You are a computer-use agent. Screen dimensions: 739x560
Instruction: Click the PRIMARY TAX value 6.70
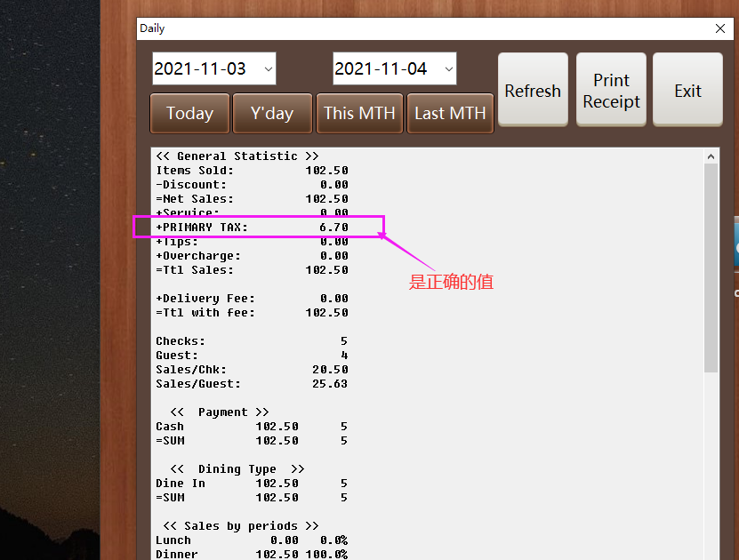coord(333,228)
